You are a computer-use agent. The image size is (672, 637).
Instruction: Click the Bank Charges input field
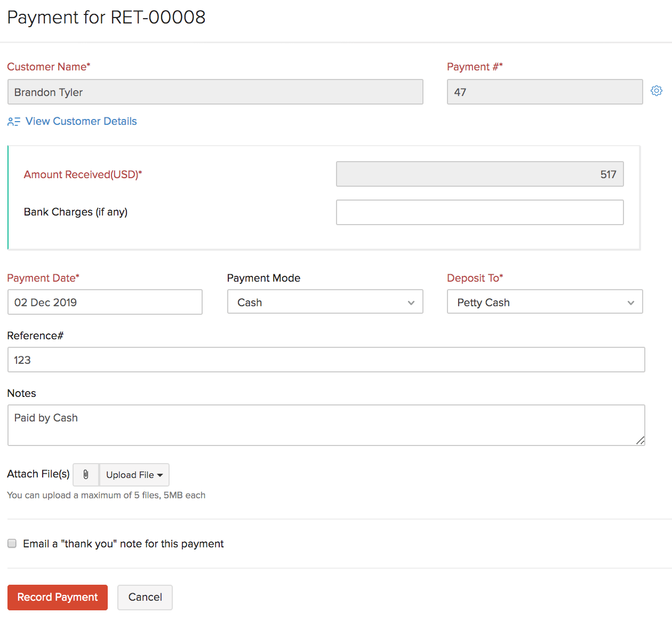coord(479,212)
